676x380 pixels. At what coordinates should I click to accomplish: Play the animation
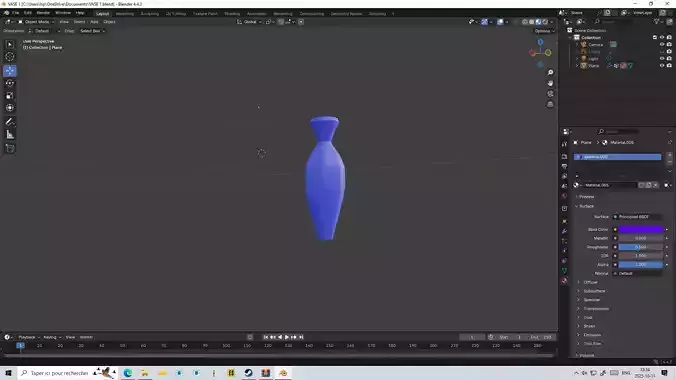(287, 337)
